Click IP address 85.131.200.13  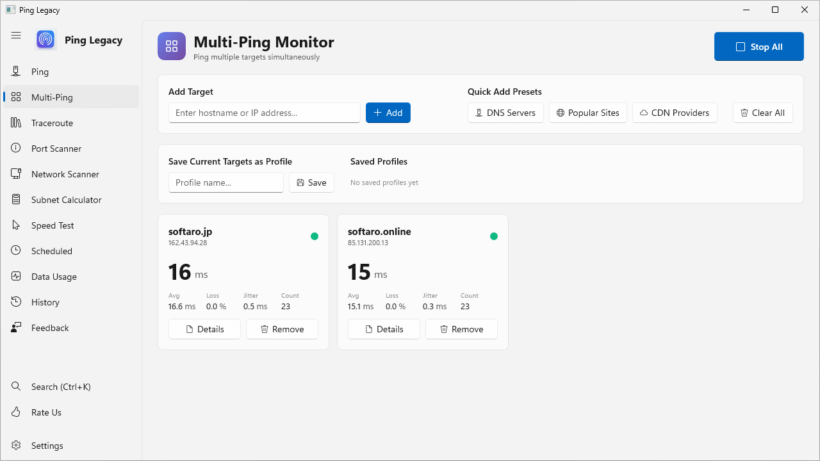tap(368, 243)
